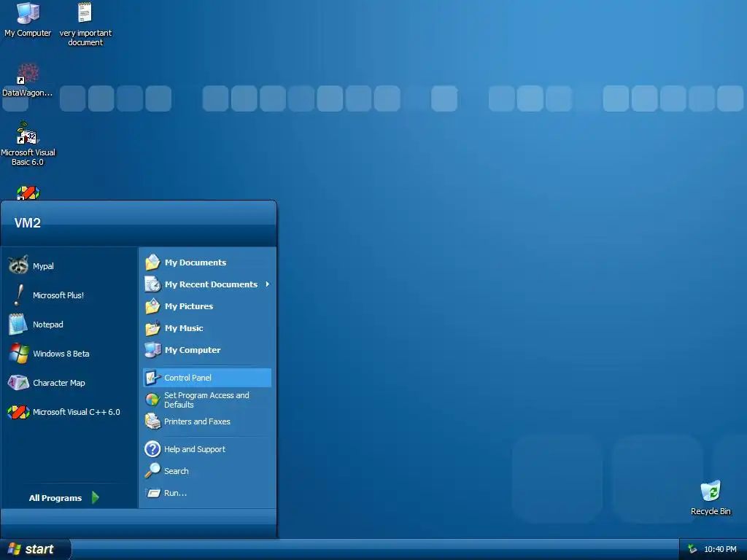Click My Documents label text

(196, 262)
